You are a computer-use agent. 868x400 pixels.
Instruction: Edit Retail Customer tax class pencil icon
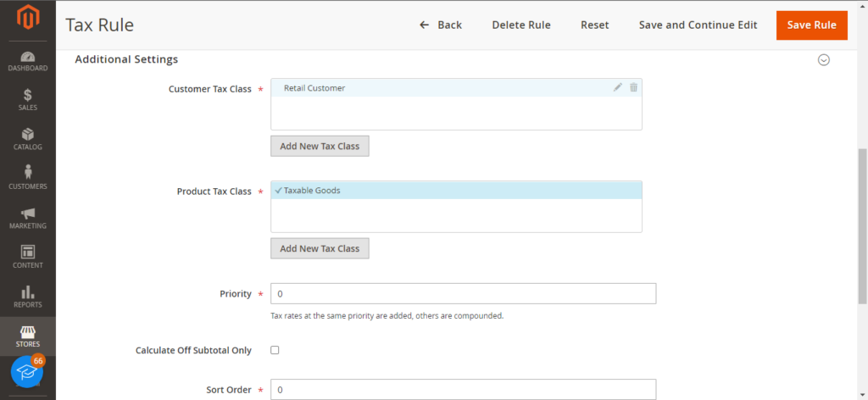click(x=618, y=87)
